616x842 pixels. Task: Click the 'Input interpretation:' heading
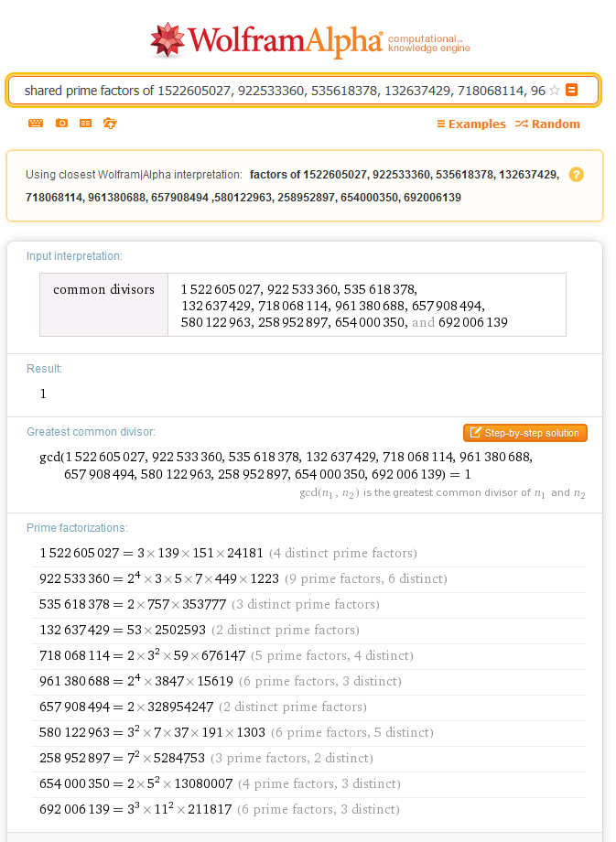pos(74,256)
